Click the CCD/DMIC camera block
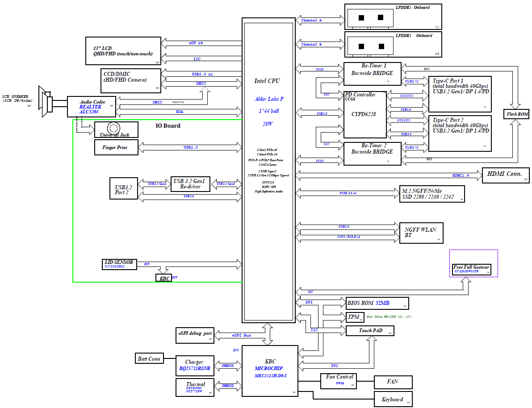The image size is (532, 408). point(130,79)
